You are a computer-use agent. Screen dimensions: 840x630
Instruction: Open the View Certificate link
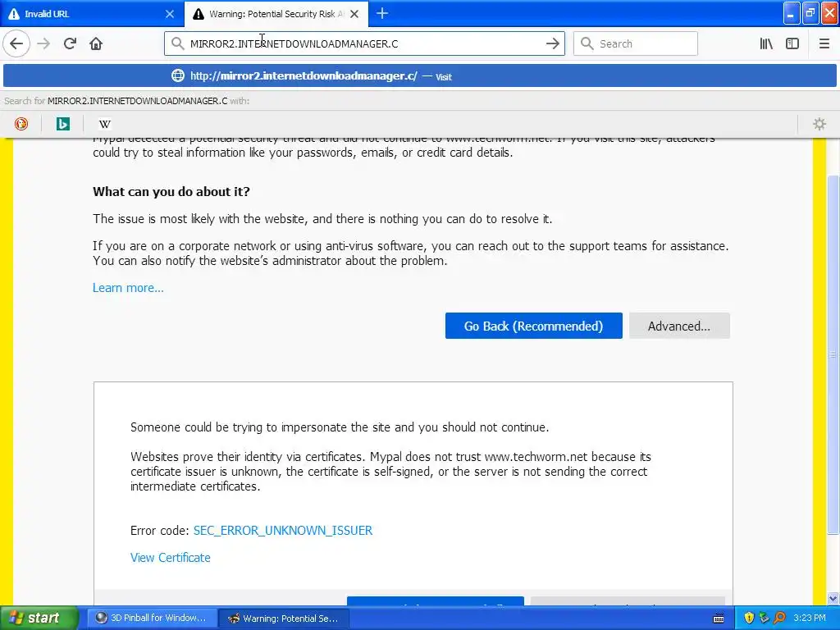coord(171,558)
